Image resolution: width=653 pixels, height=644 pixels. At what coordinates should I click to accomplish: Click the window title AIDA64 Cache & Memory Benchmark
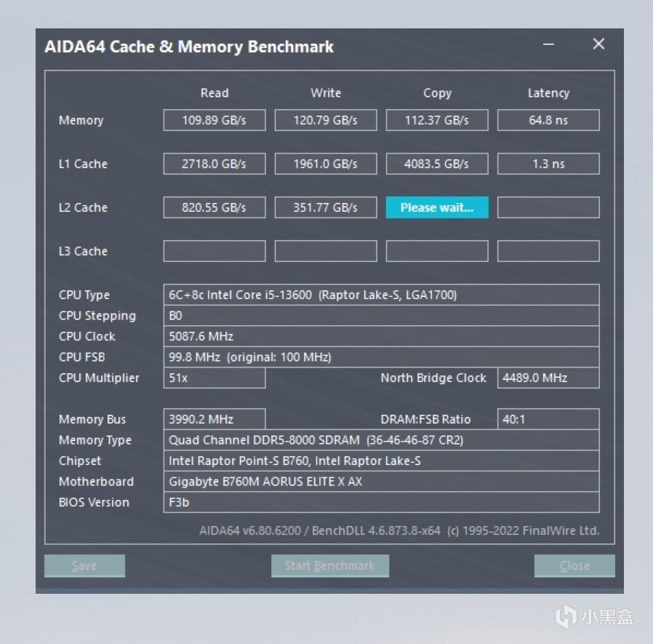189,47
